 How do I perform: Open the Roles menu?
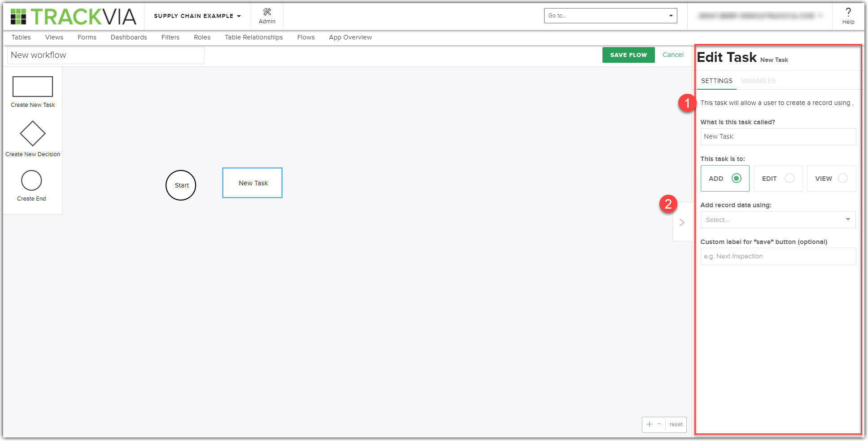[x=202, y=37]
